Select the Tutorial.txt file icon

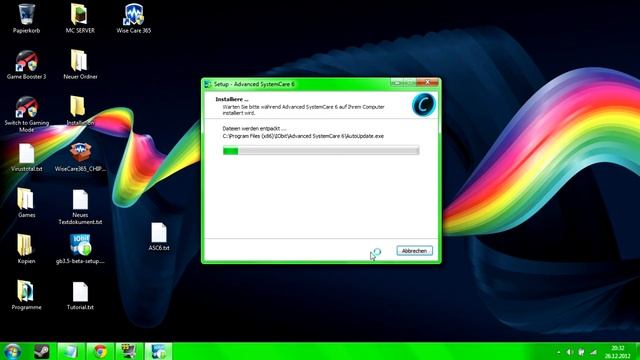coord(80,295)
